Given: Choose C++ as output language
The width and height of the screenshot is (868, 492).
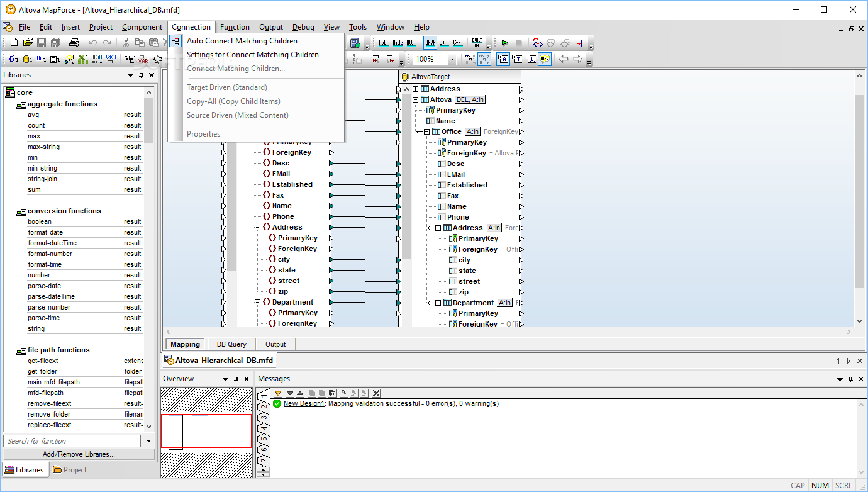Looking at the screenshot, I should (458, 43).
